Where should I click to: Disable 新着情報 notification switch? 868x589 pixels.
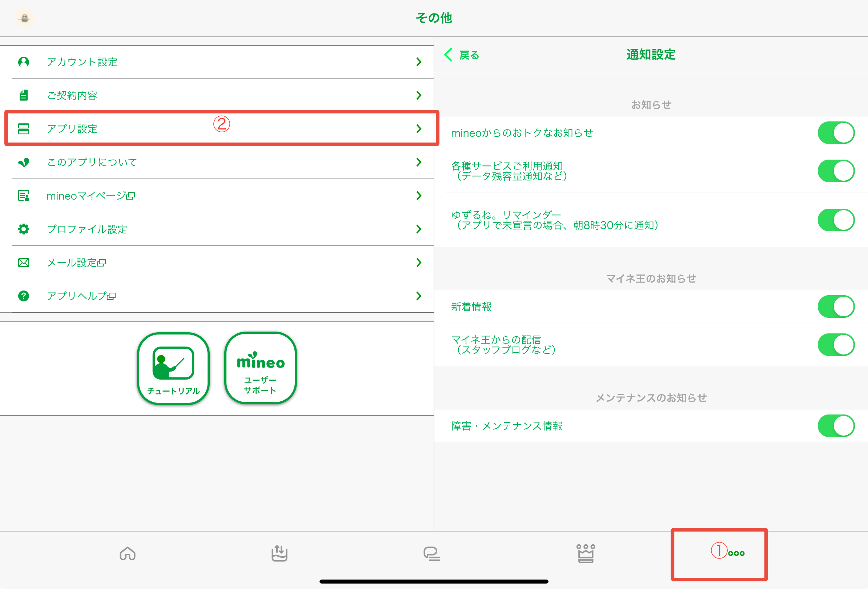(836, 306)
